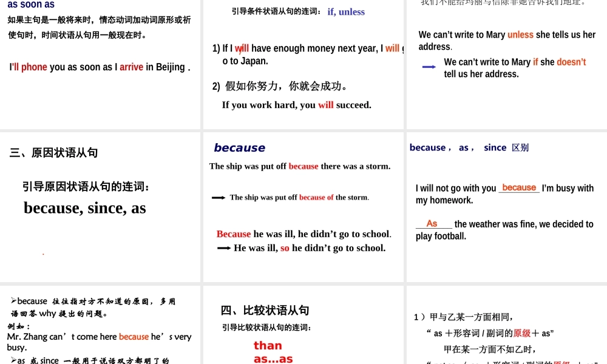
Task: Click the line "1）甲与乙某一方面相同，"
Action: coord(464,317)
